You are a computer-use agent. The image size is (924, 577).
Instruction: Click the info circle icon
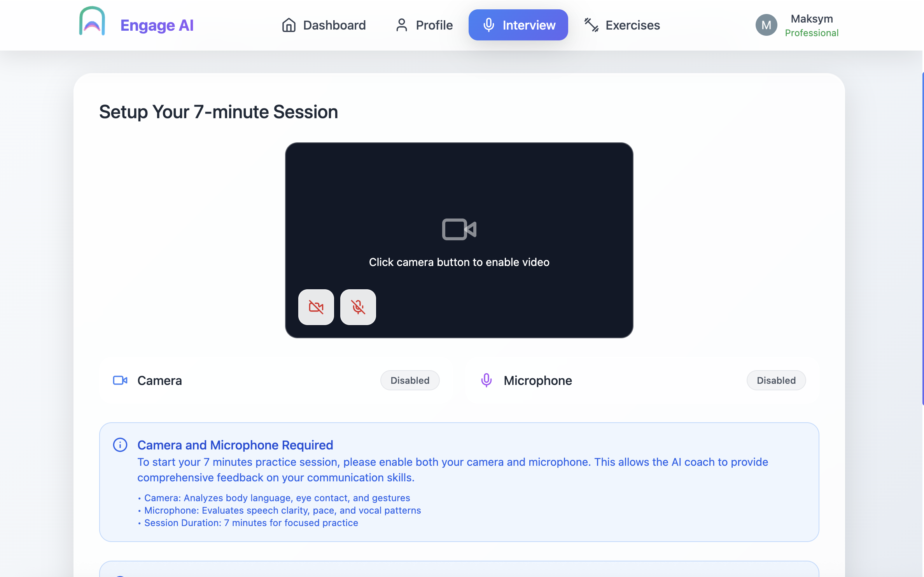[120, 445]
